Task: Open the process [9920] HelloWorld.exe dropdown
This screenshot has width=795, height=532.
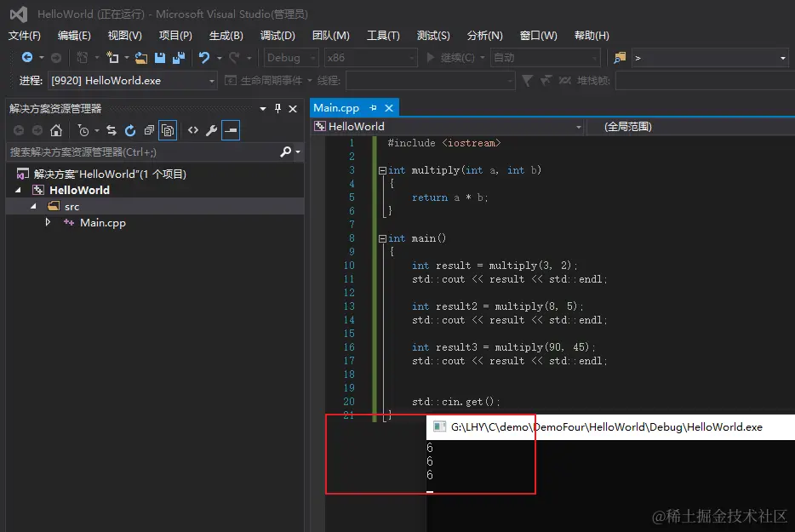Action: pyautogui.click(x=132, y=81)
